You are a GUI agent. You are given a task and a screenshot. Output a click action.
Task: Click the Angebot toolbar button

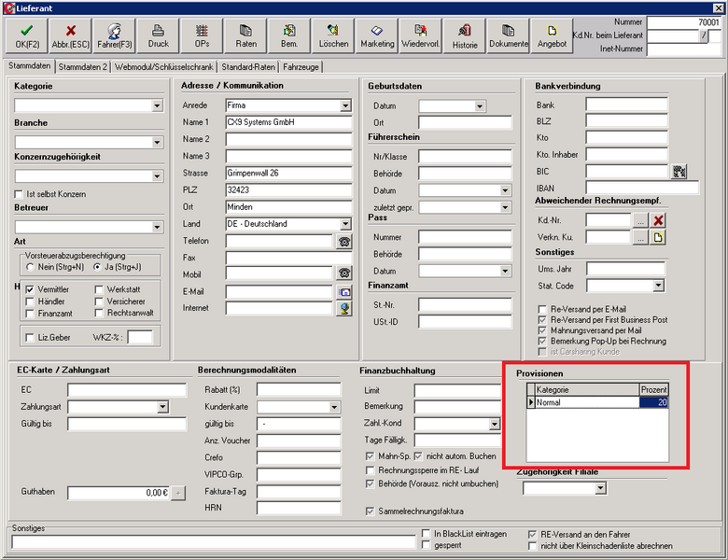[x=552, y=35]
